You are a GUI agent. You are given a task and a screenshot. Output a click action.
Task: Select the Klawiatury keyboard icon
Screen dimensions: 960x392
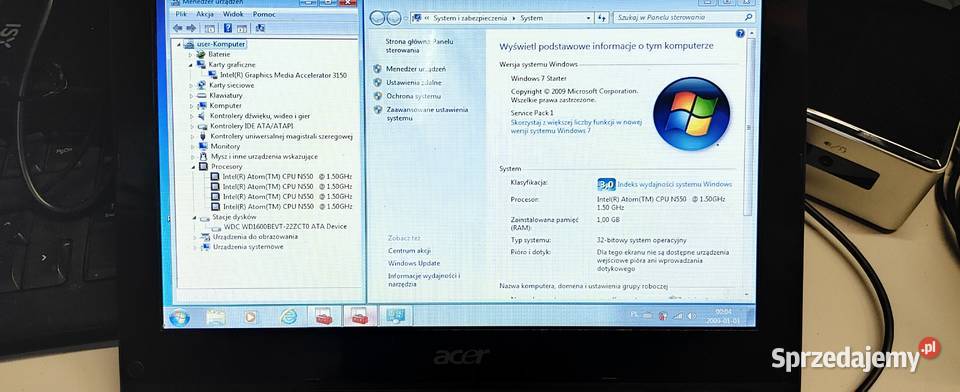coord(202,96)
